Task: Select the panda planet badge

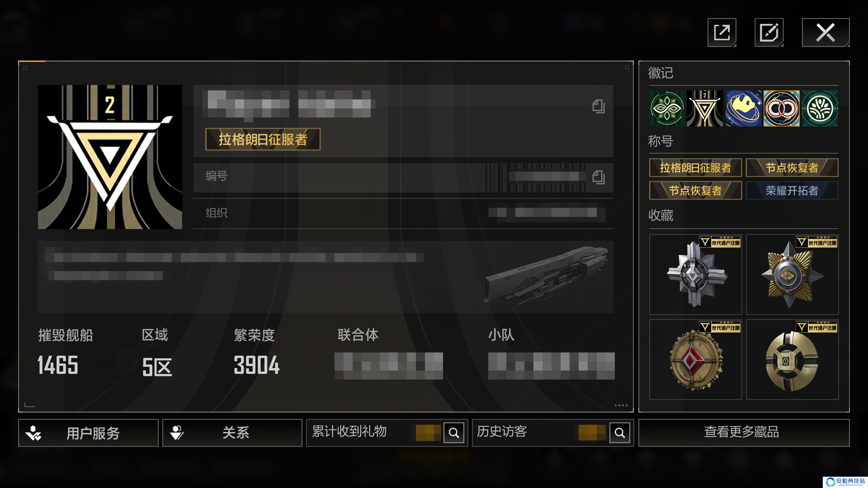Action: tap(743, 108)
